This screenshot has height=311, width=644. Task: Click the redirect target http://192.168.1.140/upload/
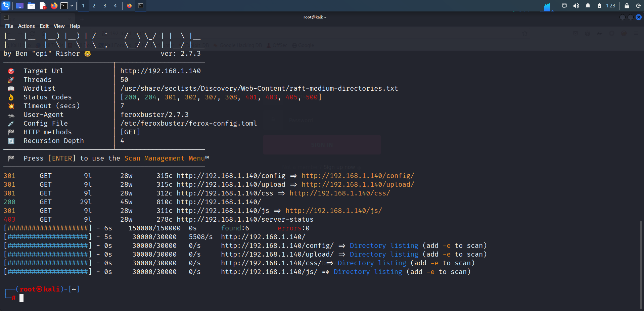[x=358, y=184]
